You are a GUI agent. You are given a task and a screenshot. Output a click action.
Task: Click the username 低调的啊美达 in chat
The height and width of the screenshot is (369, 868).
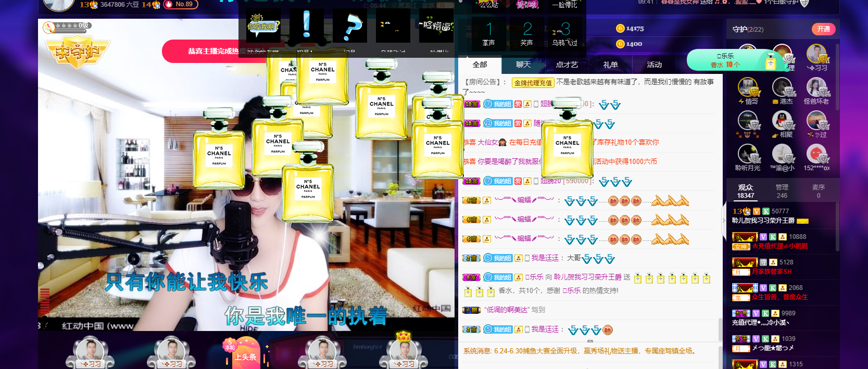point(507,310)
